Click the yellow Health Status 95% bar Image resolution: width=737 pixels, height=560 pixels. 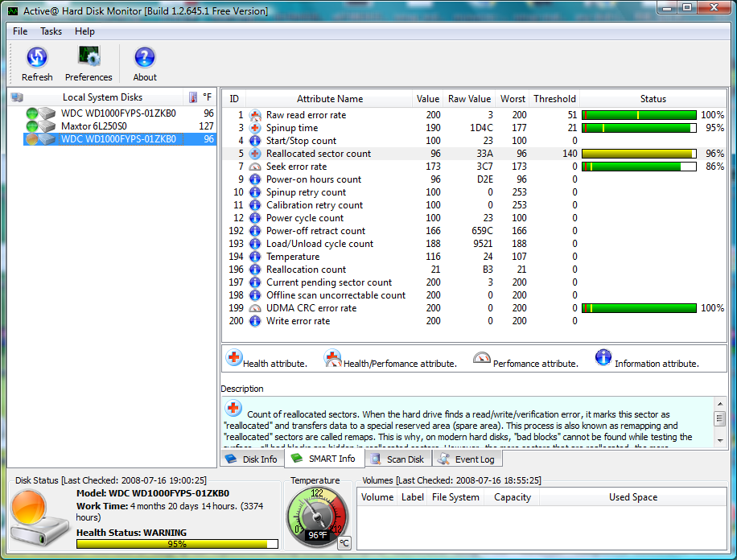(177, 544)
